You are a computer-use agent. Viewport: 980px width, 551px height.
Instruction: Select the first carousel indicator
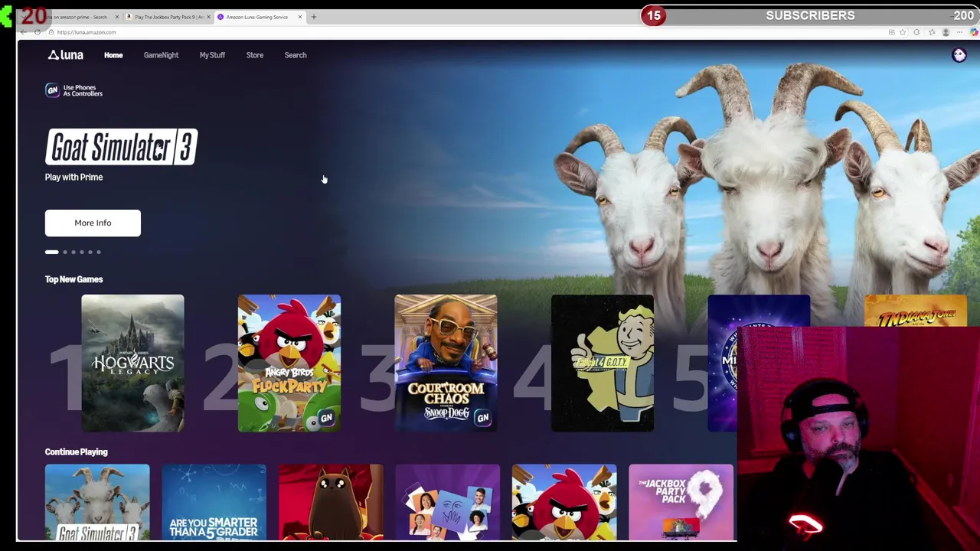[51, 252]
